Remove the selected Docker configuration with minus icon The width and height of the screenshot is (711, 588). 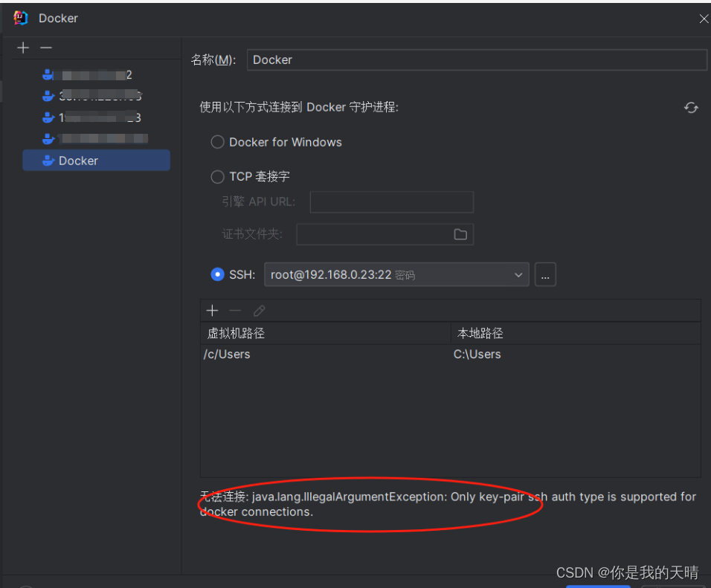coord(46,48)
